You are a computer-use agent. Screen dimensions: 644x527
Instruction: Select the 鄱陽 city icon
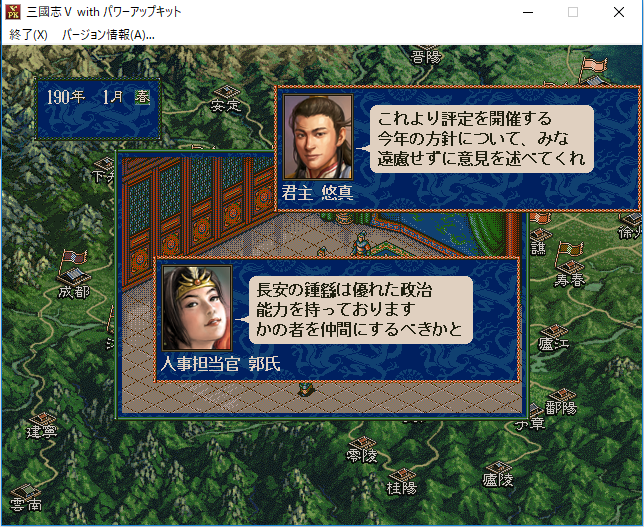click(x=562, y=396)
